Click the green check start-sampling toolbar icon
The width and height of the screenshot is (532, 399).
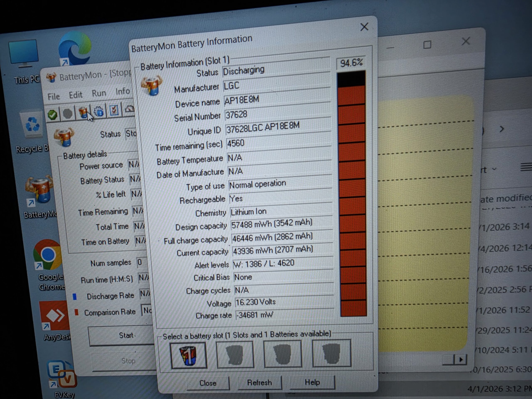click(x=53, y=115)
